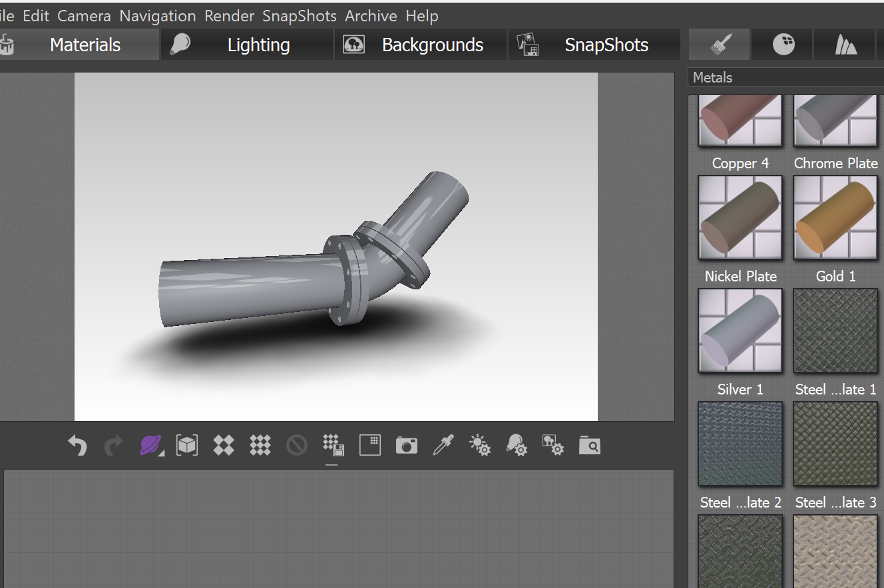Click the diamond grid with floppy disk icon
Image resolution: width=884 pixels, height=588 pixels.
click(333, 445)
